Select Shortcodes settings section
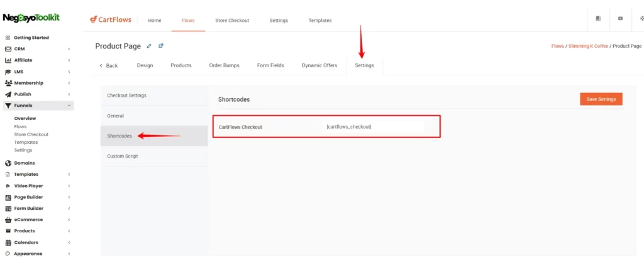 tap(154, 136)
